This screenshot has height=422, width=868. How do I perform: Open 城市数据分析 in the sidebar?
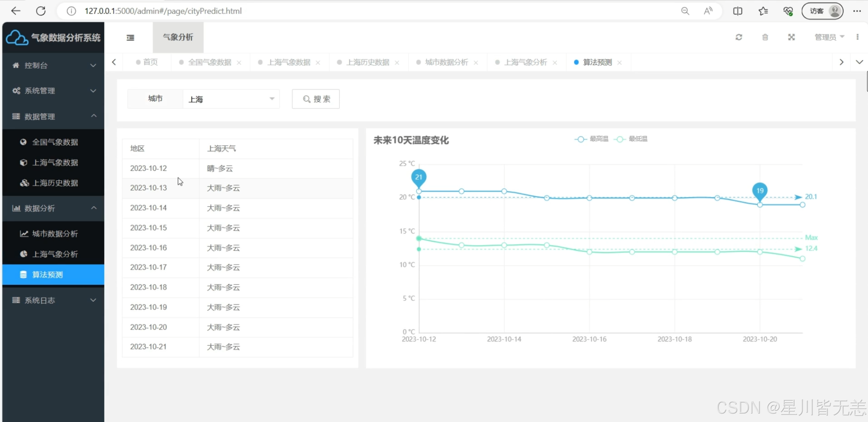point(55,234)
